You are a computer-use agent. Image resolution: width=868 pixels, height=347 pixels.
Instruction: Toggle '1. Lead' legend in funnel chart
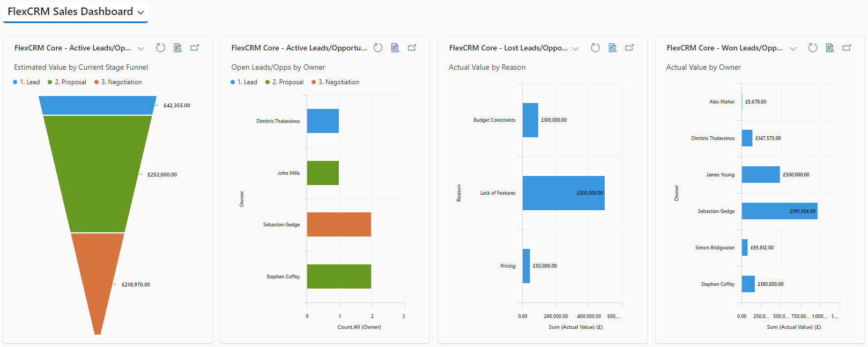point(26,82)
